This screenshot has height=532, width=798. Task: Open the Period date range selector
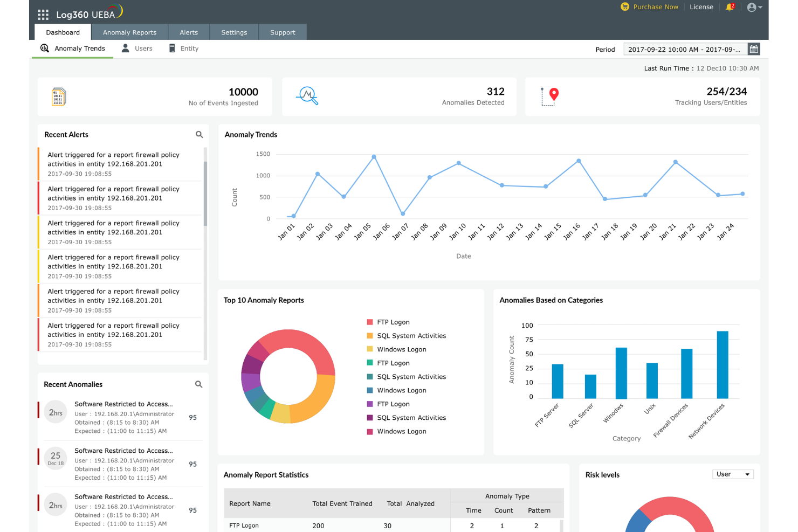point(685,49)
